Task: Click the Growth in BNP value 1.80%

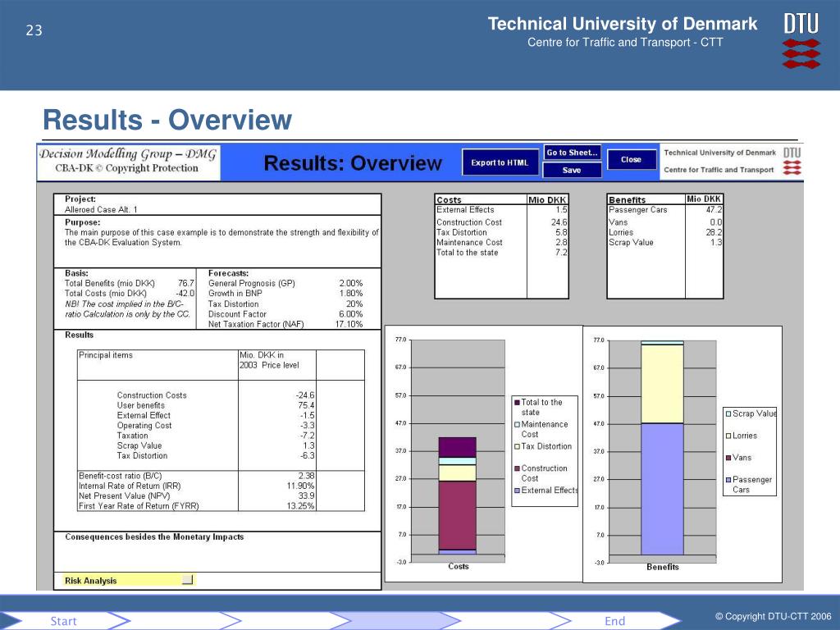Action: click(351, 293)
